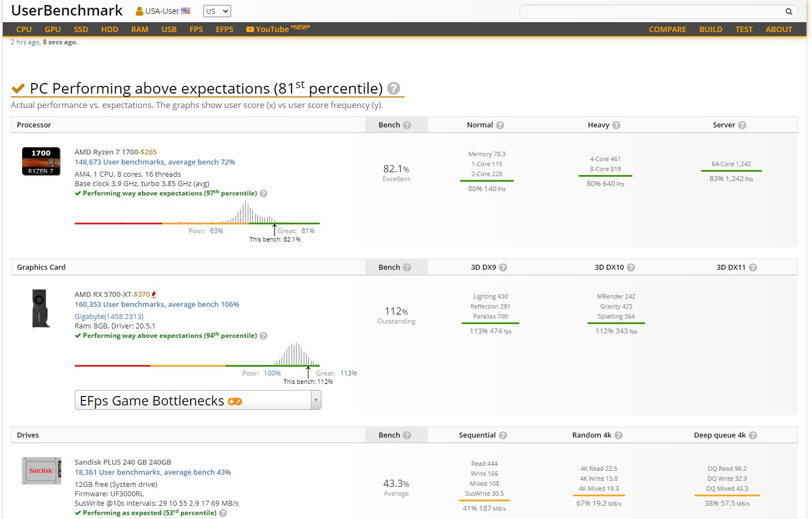Click help icon next to Random 4k
This screenshot has width=812, height=519.
point(619,435)
